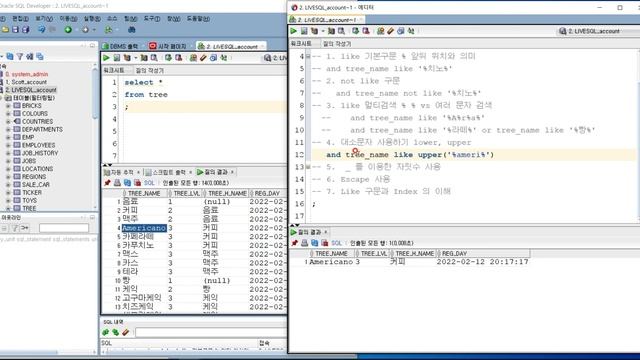The height and width of the screenshot is (360, 640).
Task: Click the outline panel search input field
Action: coord(64,228)
